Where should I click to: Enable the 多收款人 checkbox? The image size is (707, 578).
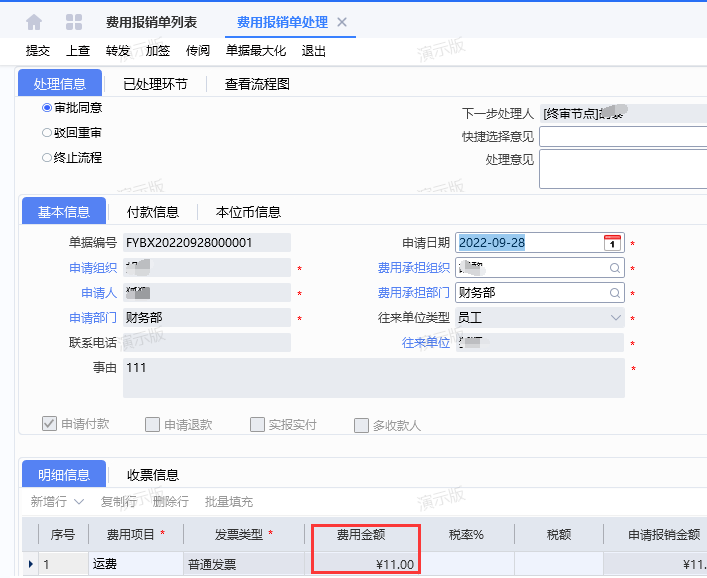(361, 425)
